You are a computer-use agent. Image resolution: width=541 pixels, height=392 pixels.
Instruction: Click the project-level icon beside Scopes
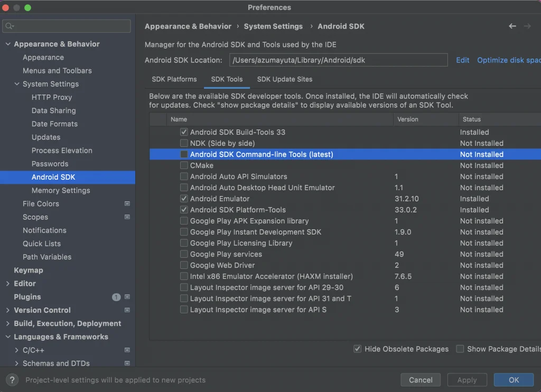click(x=127, y=217)
